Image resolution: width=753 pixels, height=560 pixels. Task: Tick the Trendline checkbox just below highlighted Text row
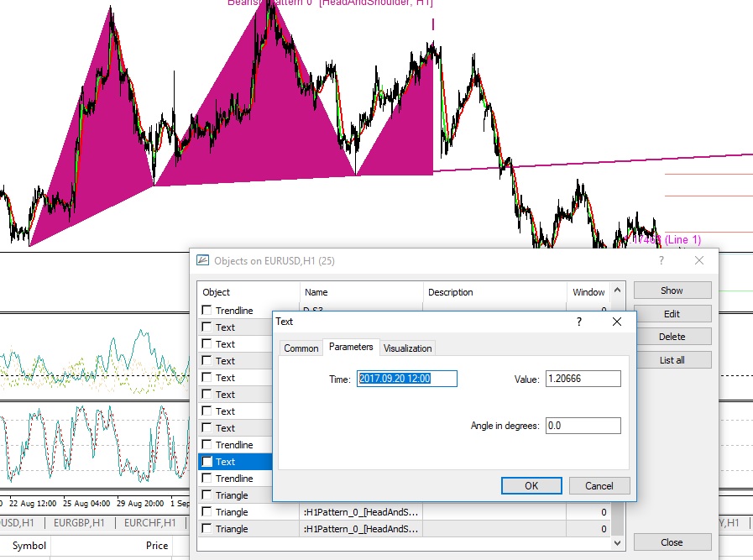pyautogui.click(x=207, y=479)
